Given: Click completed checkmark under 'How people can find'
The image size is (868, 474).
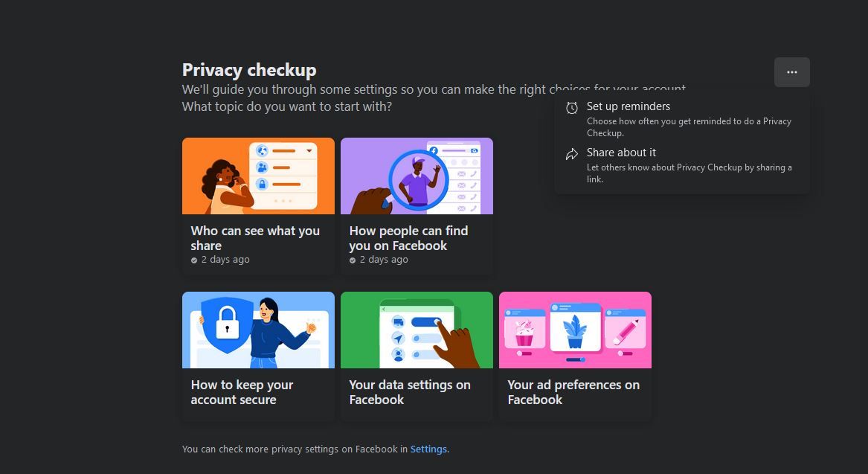Looking at the screenshot, I should (353, 260).
